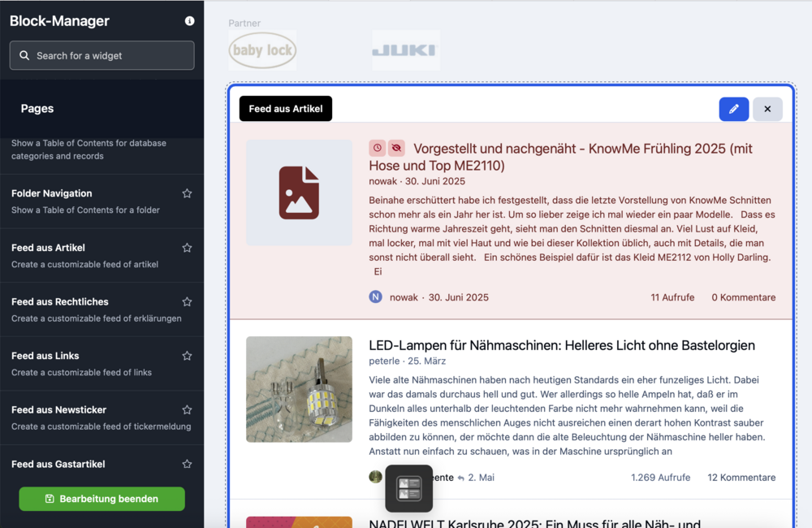Favorite the Folder Navigation widget star
This screenshot has width=812, height=528.
pyautogui.click(x=187, y=193)
